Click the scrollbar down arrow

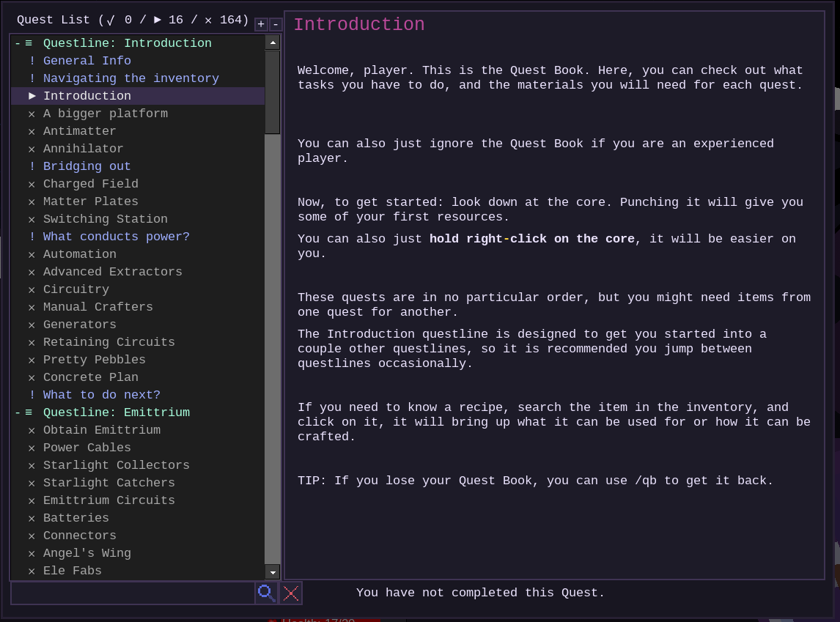273,572
